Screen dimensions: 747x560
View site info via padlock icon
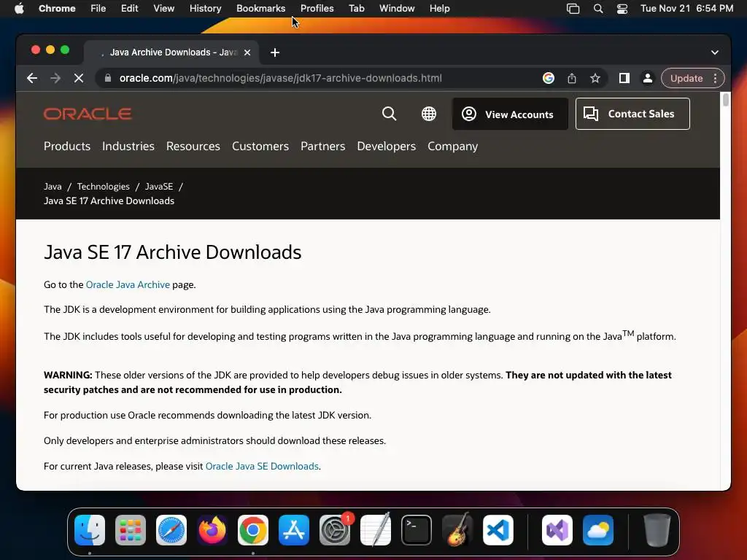point(108,78)
